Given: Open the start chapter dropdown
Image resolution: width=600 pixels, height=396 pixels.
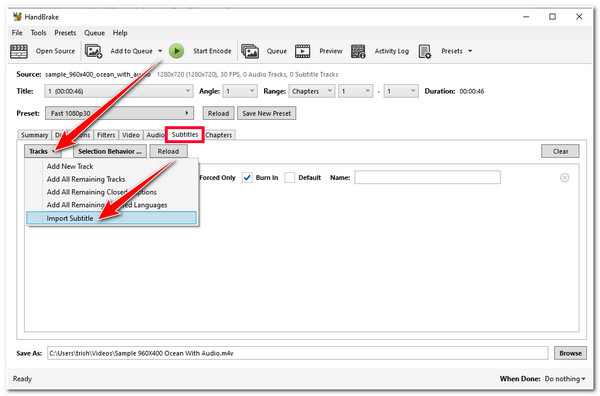Looking at the screenshot, I should [355, 91].
